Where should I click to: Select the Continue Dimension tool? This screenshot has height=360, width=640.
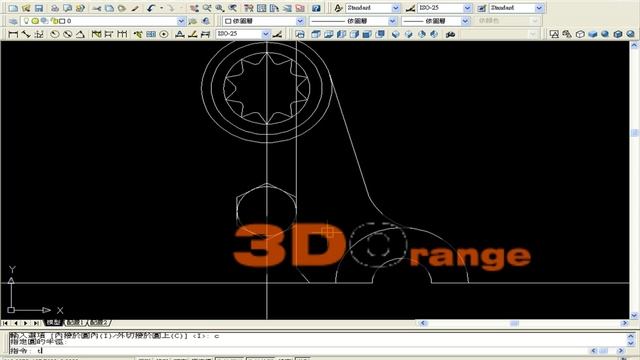coord(122,34)
